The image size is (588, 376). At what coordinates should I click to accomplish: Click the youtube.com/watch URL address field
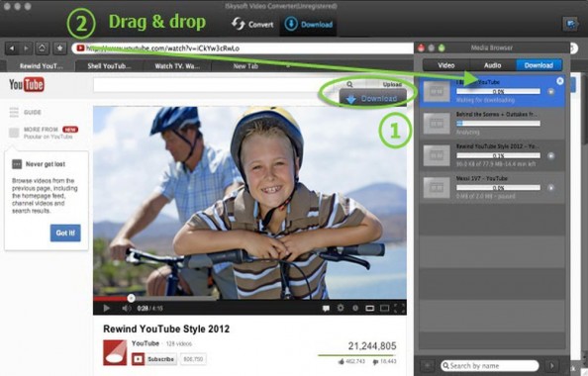point(244,48)
